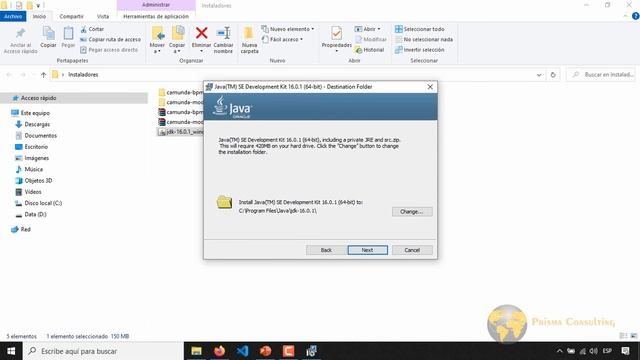Click the Instaladores address bar path
The width and height of the screenshot is (640, 360).
tap(83, 75)
